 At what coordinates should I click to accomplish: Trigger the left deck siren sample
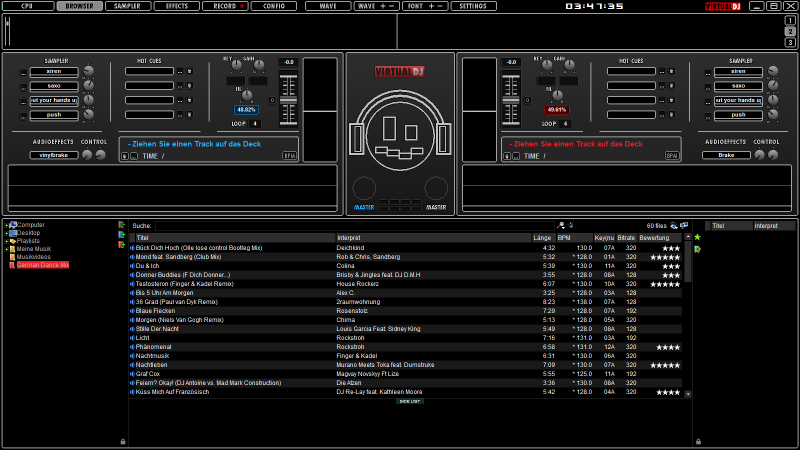54,71
